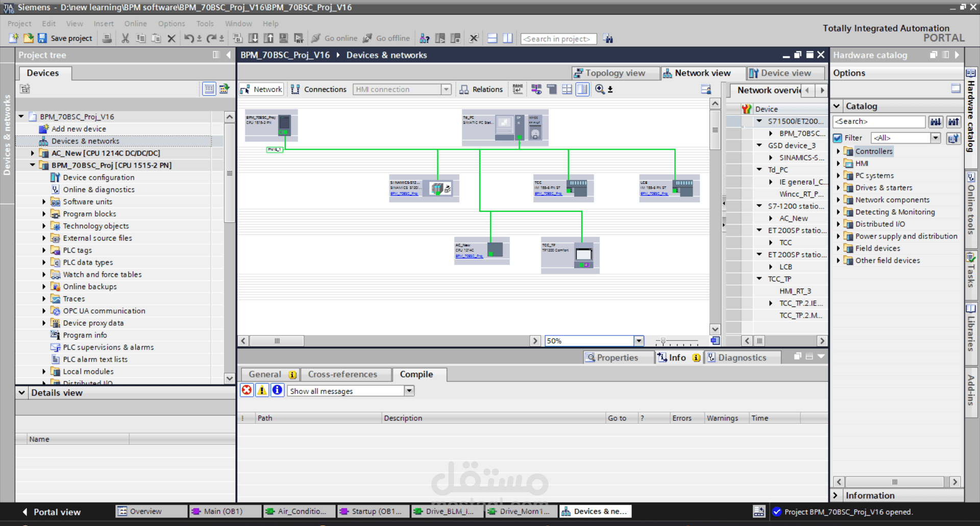The height and width of the screenshot is (526, 980).
Task: Expand the AC_New CPU 1214C tree node
Action: click(x=33, y=153)
